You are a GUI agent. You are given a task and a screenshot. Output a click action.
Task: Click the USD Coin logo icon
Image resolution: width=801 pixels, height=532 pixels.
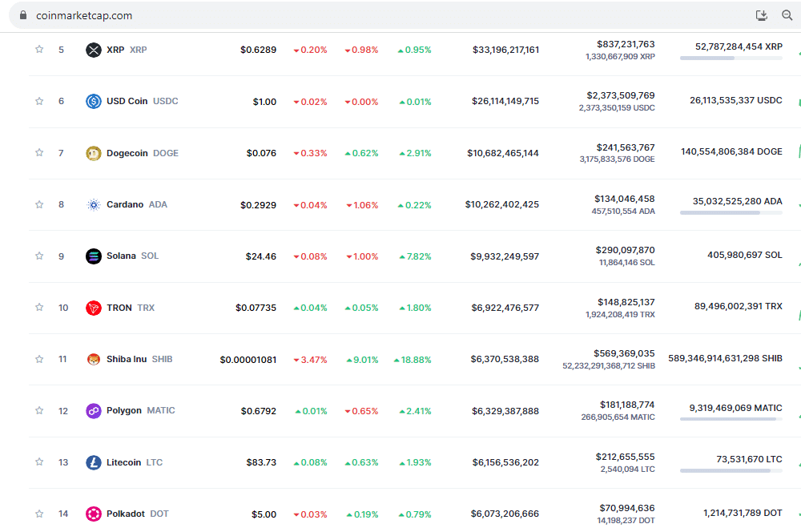(x=94, y=101)
